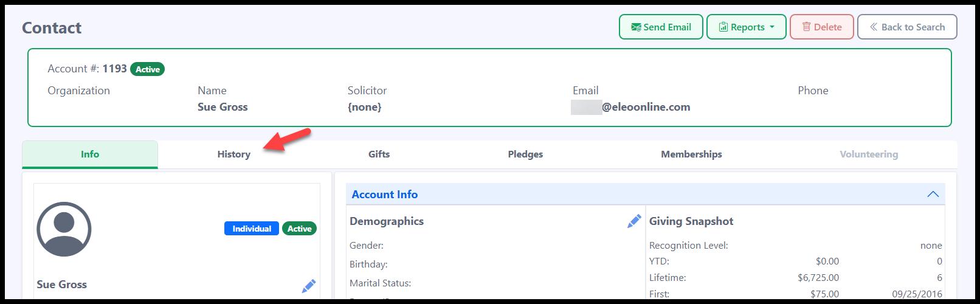Click the eleoonline.com email address

click(646, 108)
